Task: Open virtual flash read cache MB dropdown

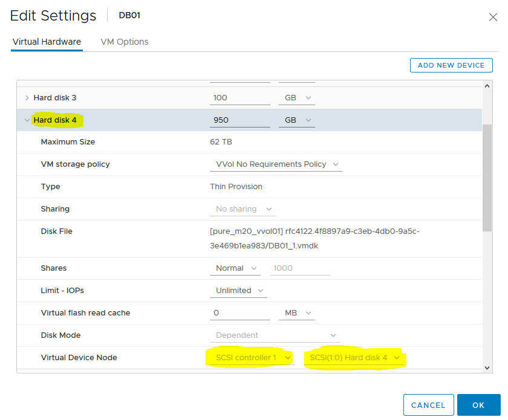Action: point(296,313)
